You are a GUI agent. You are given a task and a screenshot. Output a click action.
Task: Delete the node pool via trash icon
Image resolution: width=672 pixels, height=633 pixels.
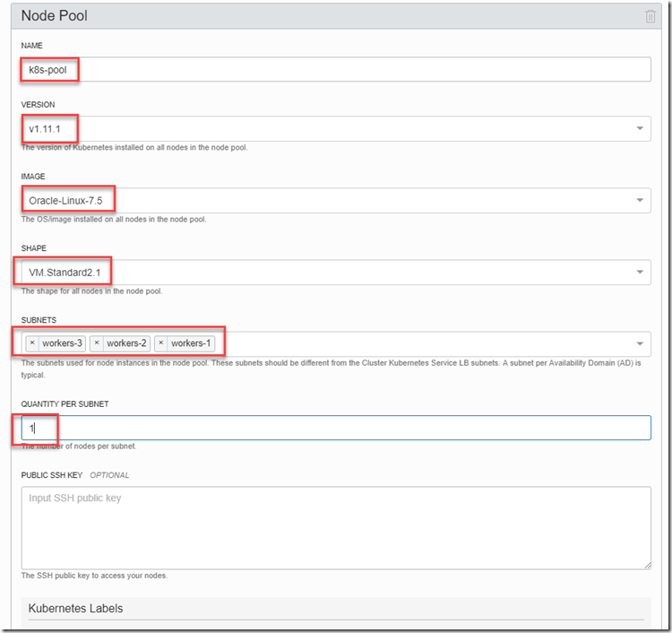(x=650, y=16)
